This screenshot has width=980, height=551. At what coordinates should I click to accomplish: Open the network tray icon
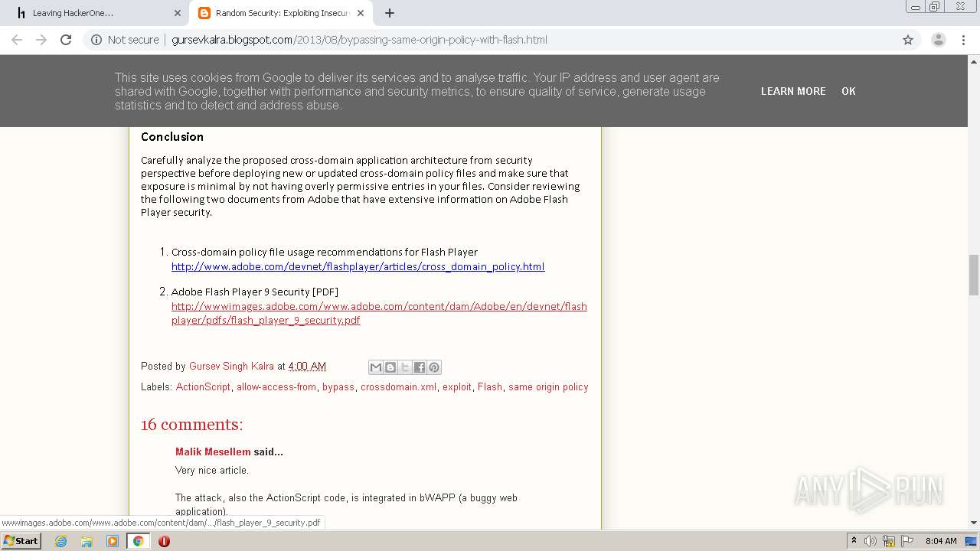[889, 541]
